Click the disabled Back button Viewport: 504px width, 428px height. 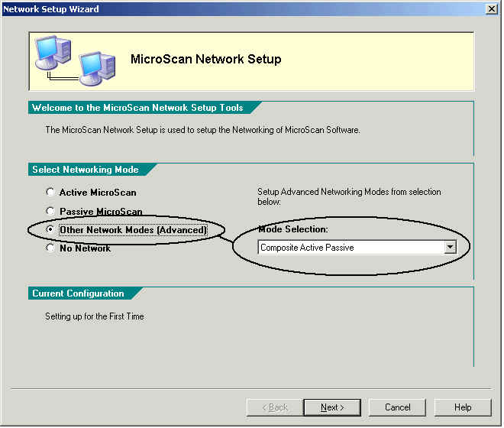tap(275, 408)
